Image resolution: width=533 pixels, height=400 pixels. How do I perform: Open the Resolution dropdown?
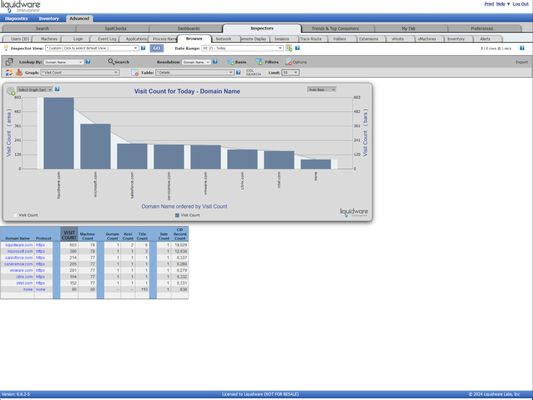(196, 62)
